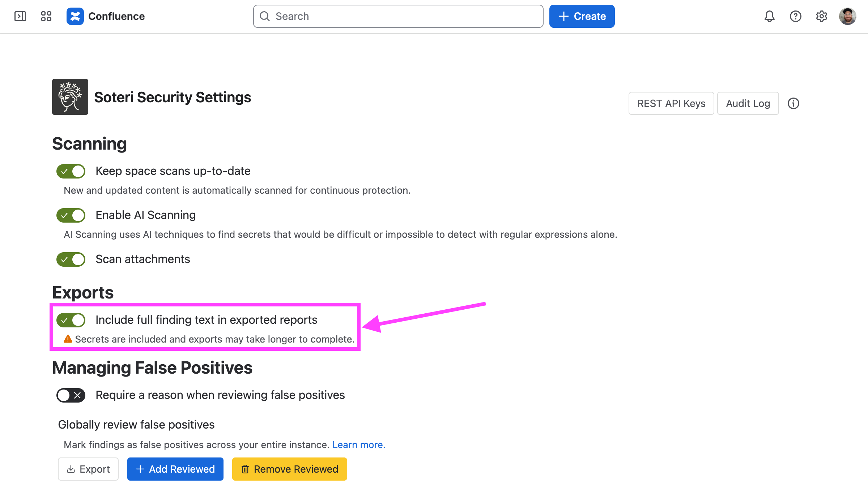This screenshot has width=868, height=490.
Task: Click 'Secrets are included and exports' warning text
Action: coord(215,339)
